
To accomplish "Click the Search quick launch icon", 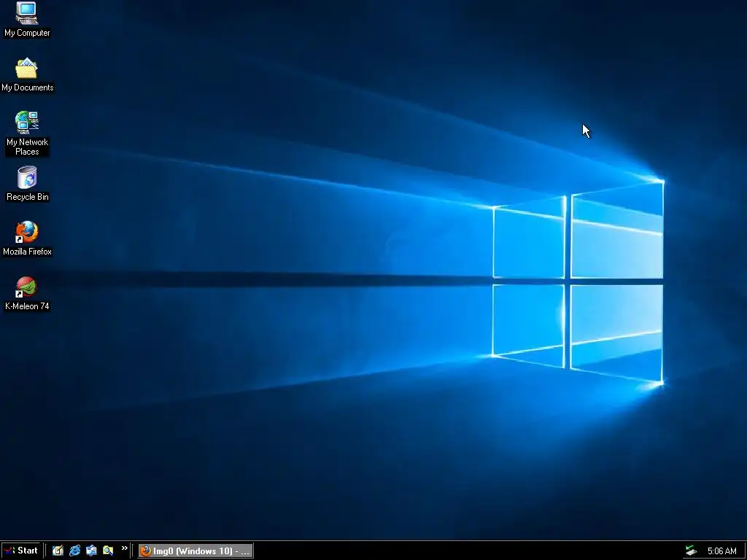I will pos(108,551).
